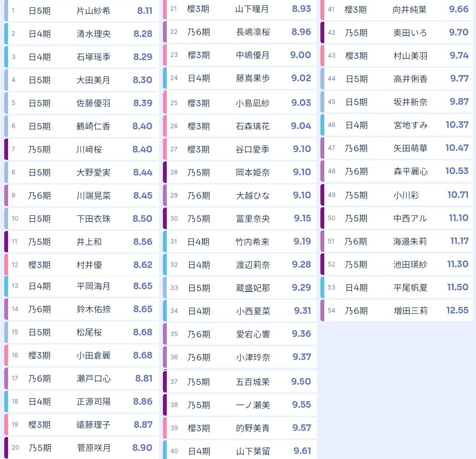Click the name 小島凪紗

(252, 103)
